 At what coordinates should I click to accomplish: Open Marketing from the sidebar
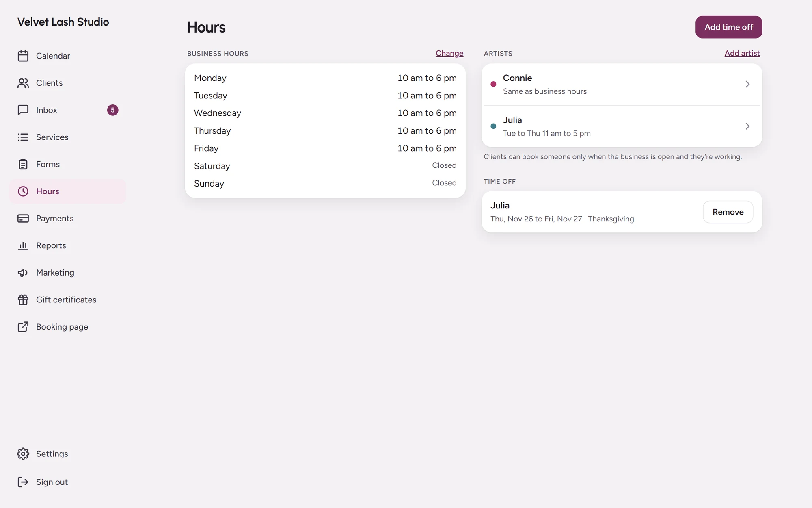click(x=67, y=273)
